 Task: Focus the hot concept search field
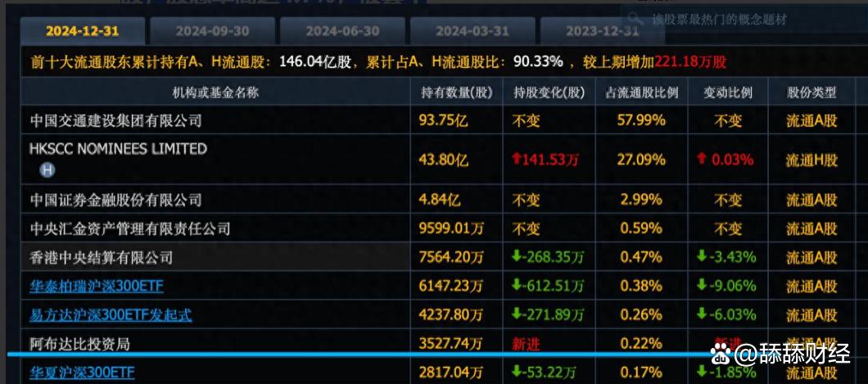pos(744,19)
